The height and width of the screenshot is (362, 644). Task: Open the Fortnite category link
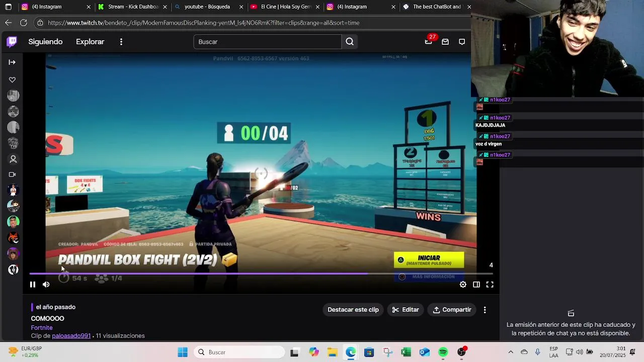tap(42, 328)
